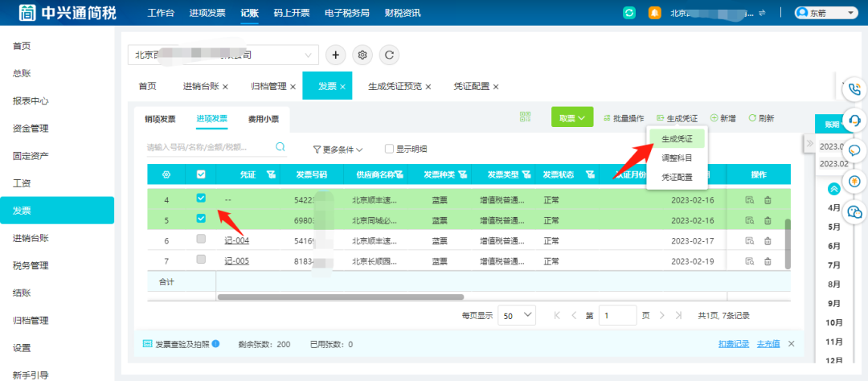Image resolution: width=868 pixels, height=381 pixels.
Task: Open the gear settings button near company selector
Action: 362,55
